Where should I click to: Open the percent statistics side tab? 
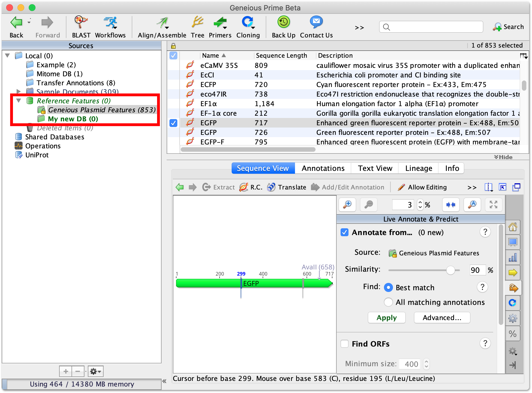point(513,334)
